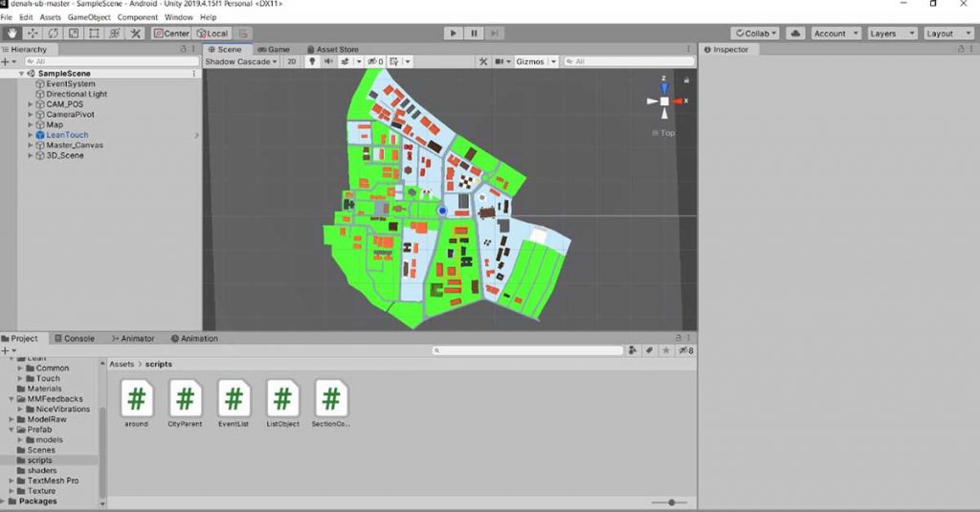Select the Rect transform tool
The height and width of the screenshot is (512, 980).
coord(95,33)
